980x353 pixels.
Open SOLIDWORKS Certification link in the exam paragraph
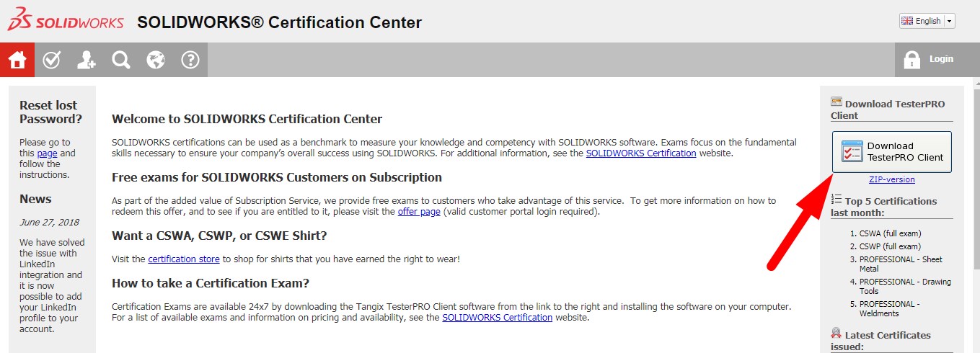(498, 317)
